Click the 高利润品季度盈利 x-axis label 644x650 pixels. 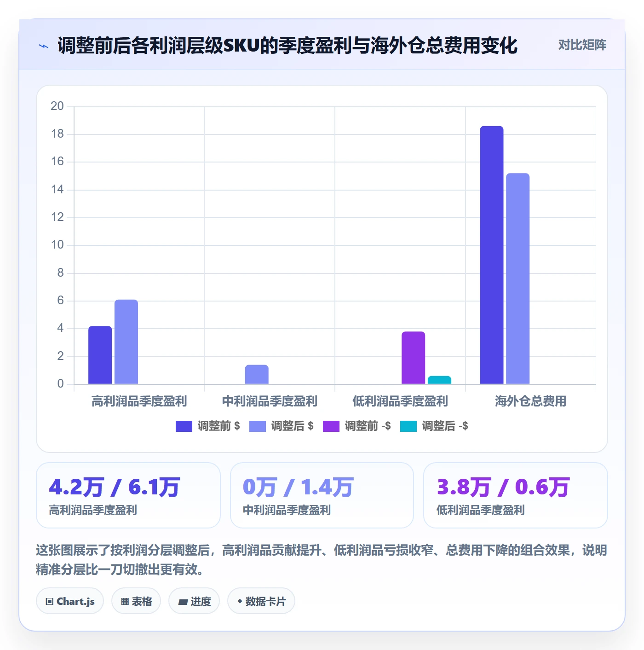coord(139,401)
